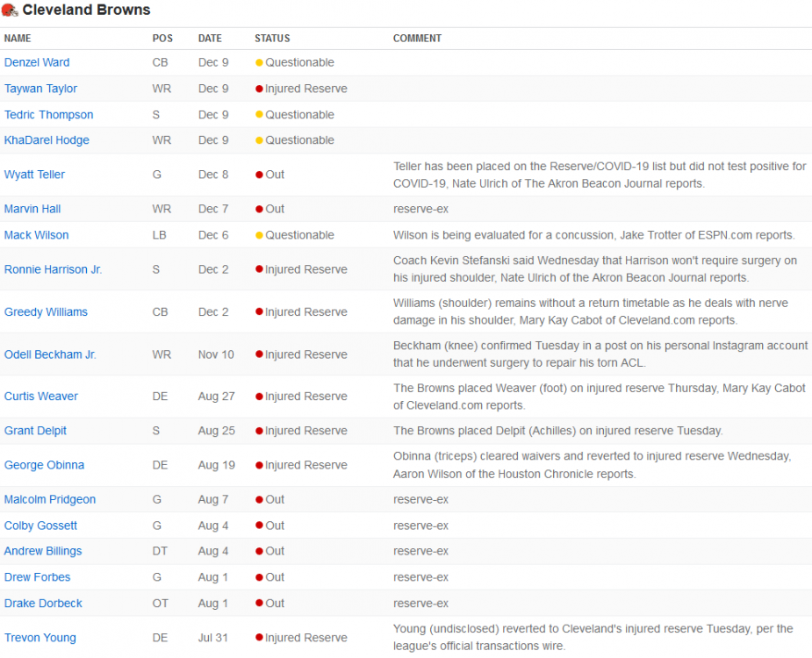Click Taywan Taylor's Injured Reserve status
Viewport: 812px width, 658px height.
click(x=301, y=89)
